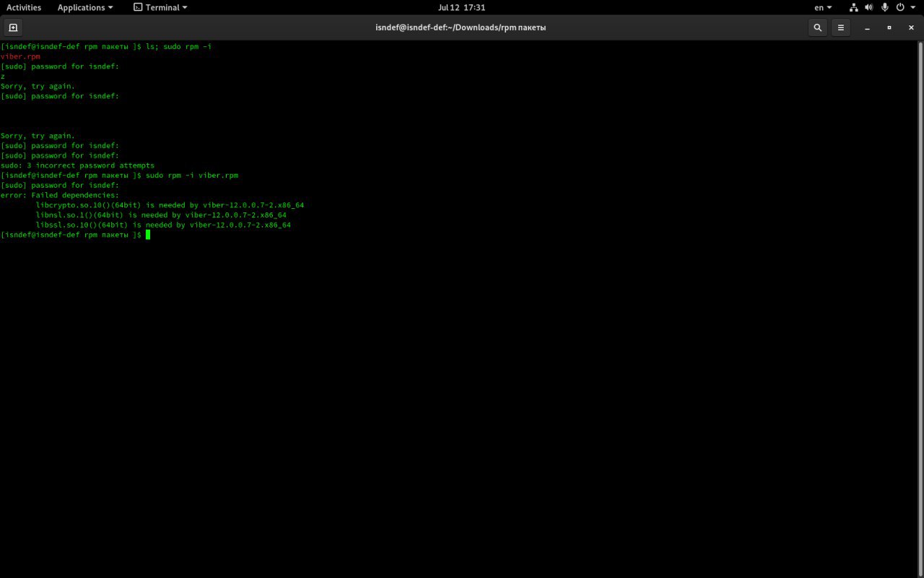Click the microphone indicator icon

pyautogui.click(x=884, y=7)
